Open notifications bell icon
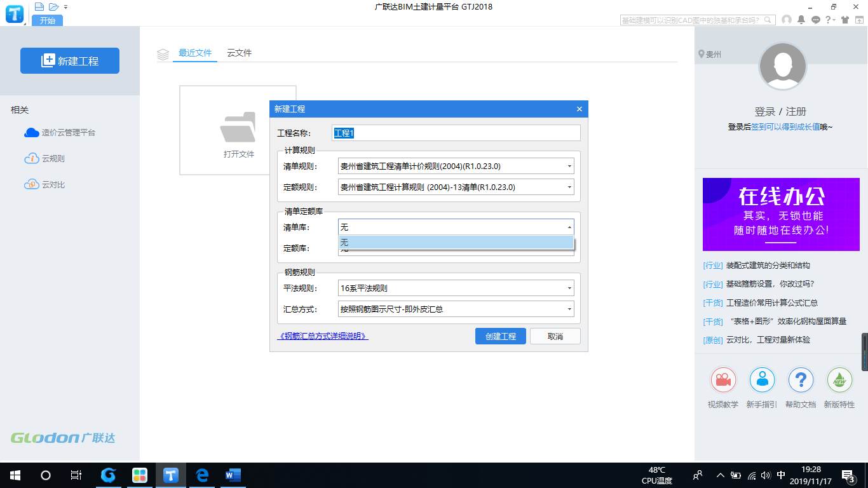This screenshot has height=488, width=868. (802, 20)
